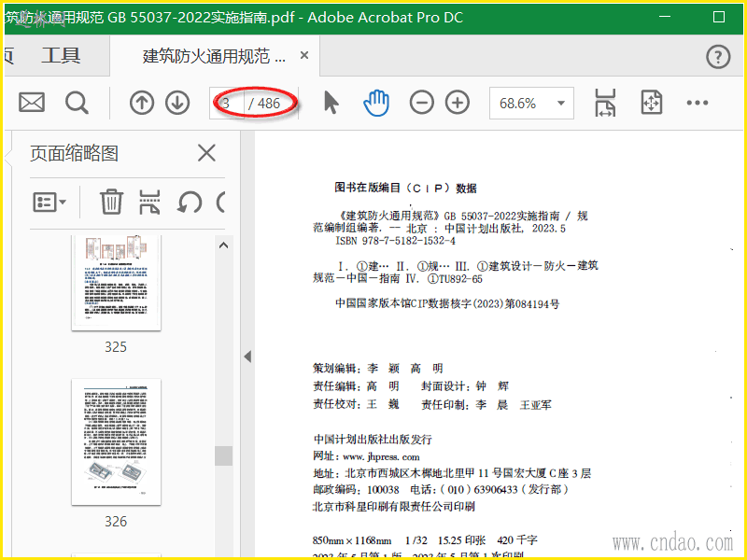Go to next page with down arrow

tap(177, 103)
